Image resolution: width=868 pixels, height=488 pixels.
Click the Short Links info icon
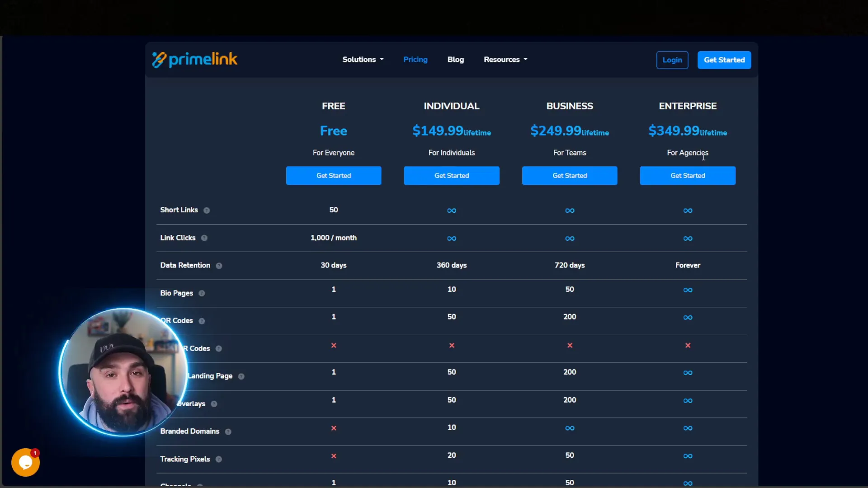click(207, 211)
